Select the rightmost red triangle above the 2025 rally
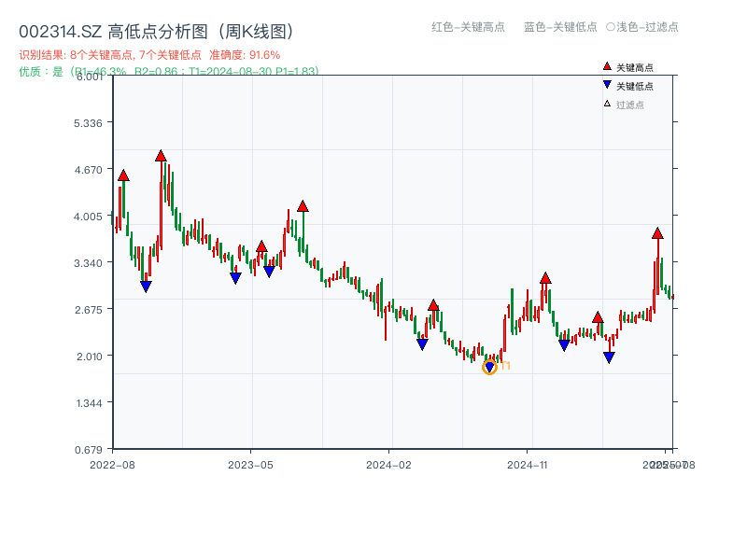Viewport: 747px width, 560px height. [656, 234]
